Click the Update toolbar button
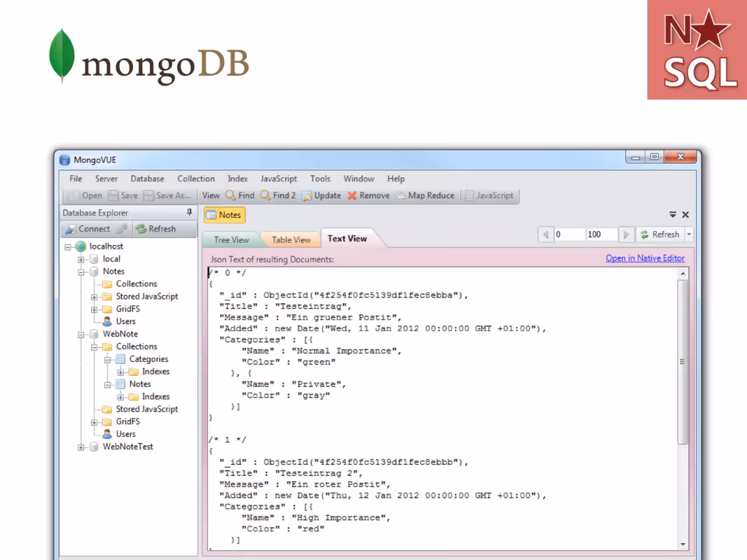747x560 pixels. (x=321, y=195)
